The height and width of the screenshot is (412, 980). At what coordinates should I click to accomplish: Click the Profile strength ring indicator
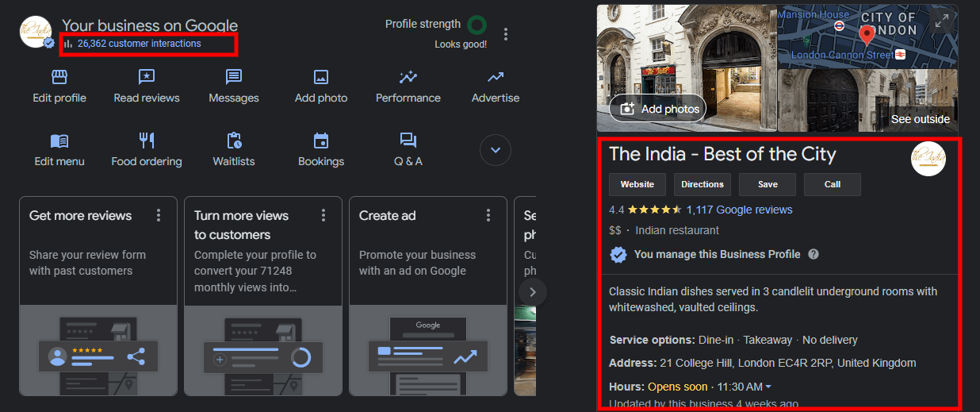[477, 25]
